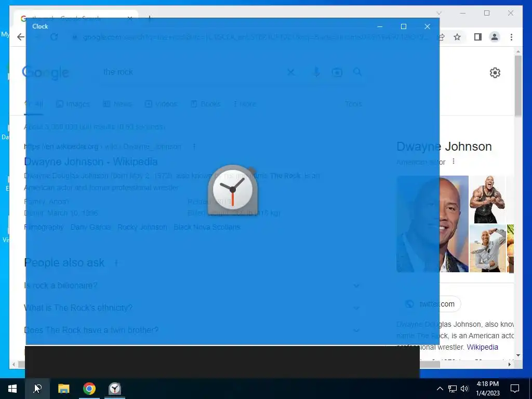
Task: Close the Chrome window
Action: click(x=511, y=13)
